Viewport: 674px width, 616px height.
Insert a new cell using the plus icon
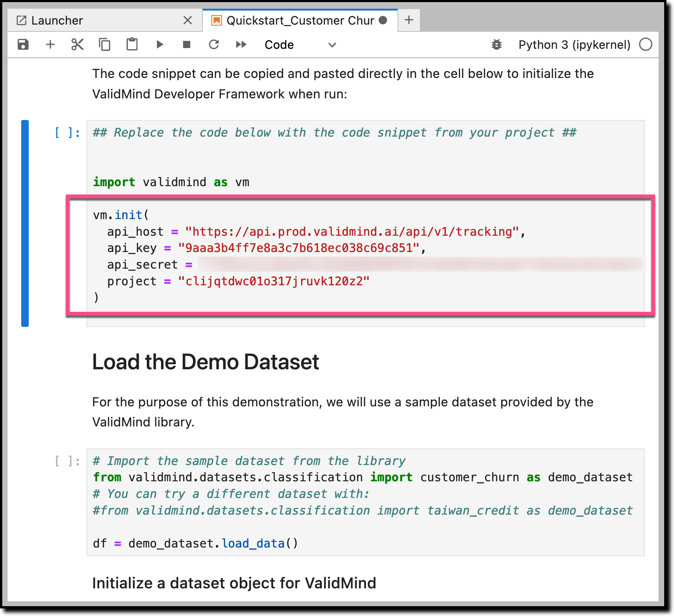point(50,45)
